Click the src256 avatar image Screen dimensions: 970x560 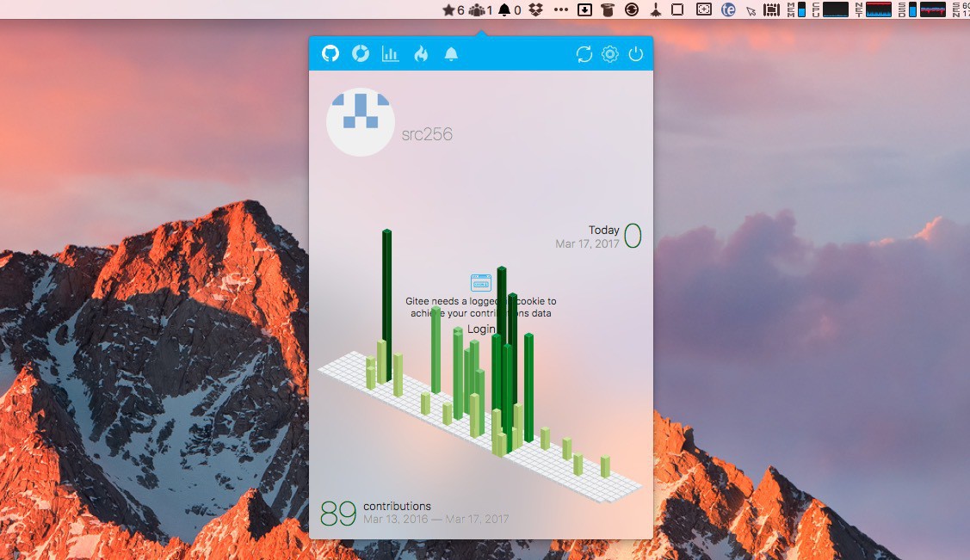coord(361,122)
